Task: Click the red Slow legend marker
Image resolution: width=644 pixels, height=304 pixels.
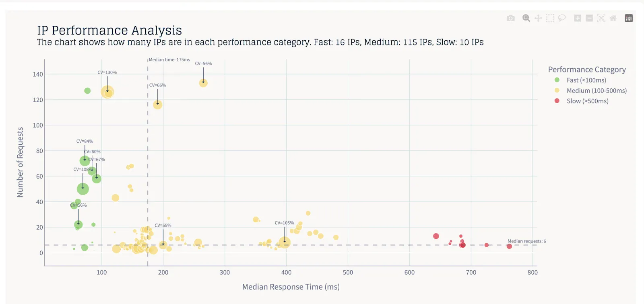Action: tap(557, 101)
